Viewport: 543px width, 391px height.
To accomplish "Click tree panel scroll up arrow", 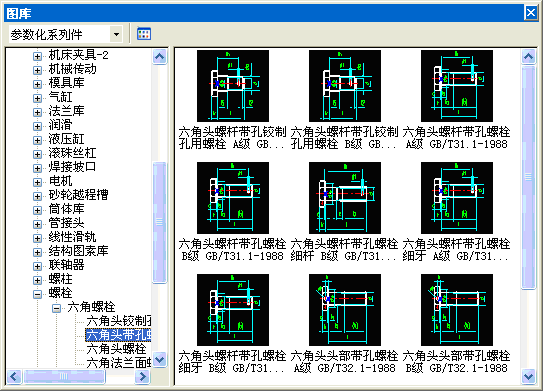I will click(x=160, y=56).
